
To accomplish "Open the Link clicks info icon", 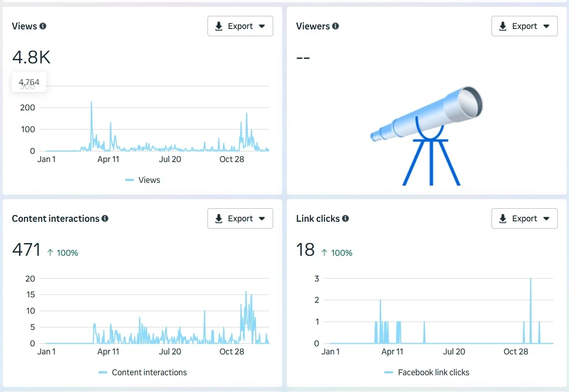I will click(x=346, y=218).
